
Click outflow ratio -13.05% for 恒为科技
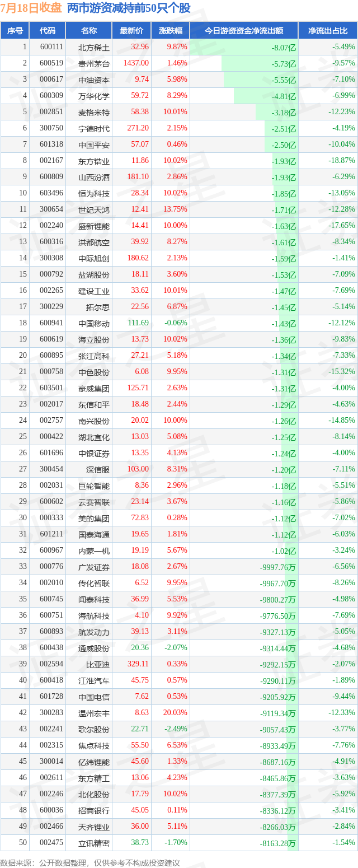pyautogui.click(x=341, y=193)
